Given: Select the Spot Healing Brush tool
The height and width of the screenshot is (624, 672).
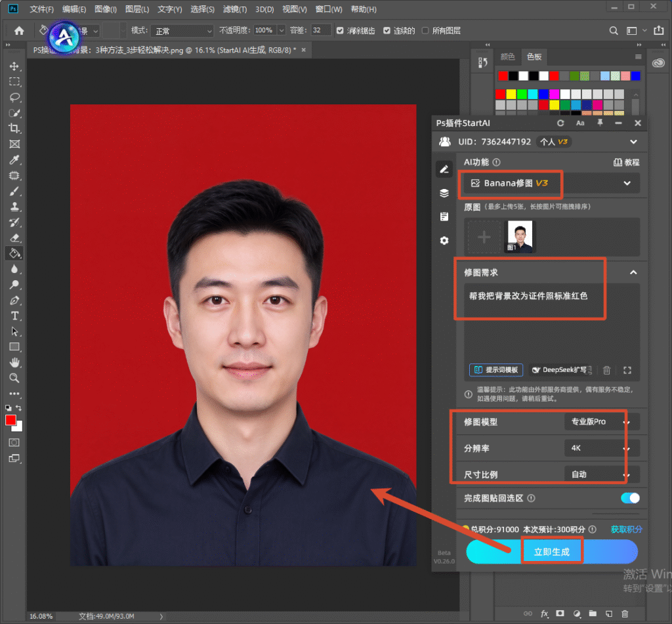Looking at the screenshot, I should pos(14,175).
